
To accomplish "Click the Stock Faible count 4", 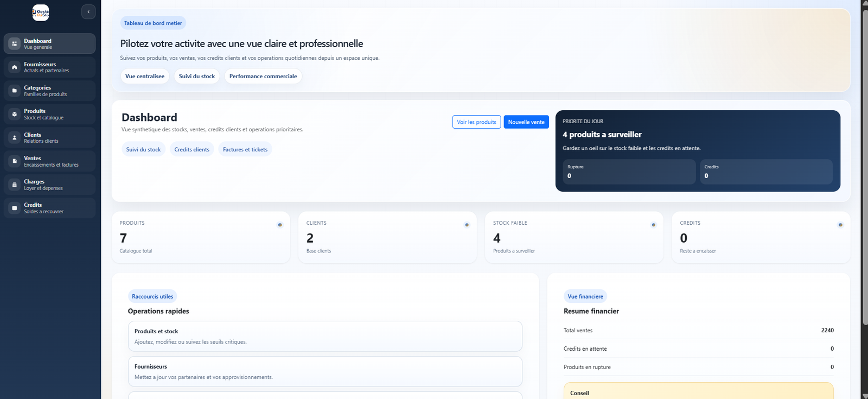I will [497, 238].
